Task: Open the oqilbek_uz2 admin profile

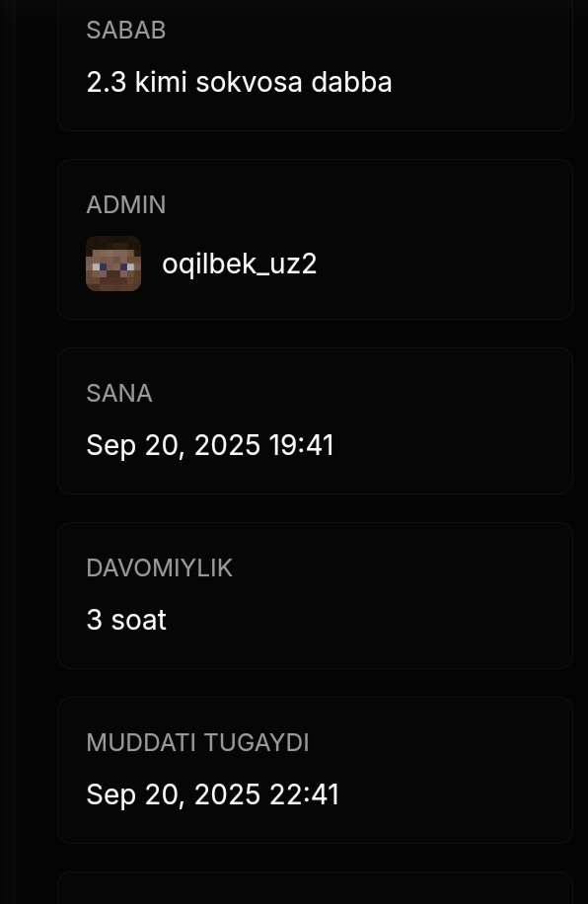Action: (239, 264)
